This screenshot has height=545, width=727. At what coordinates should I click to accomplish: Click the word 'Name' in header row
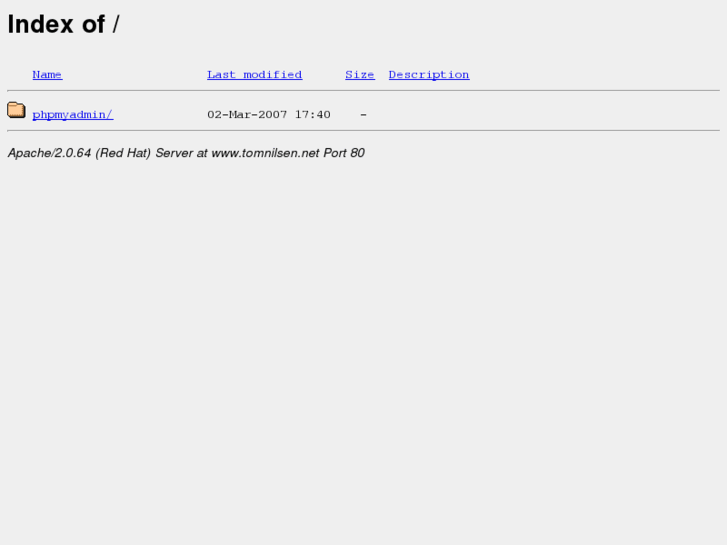(47, 75)
